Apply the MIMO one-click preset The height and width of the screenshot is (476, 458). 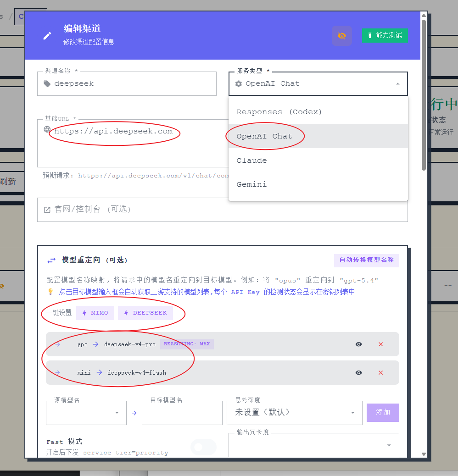pos(95,313)
